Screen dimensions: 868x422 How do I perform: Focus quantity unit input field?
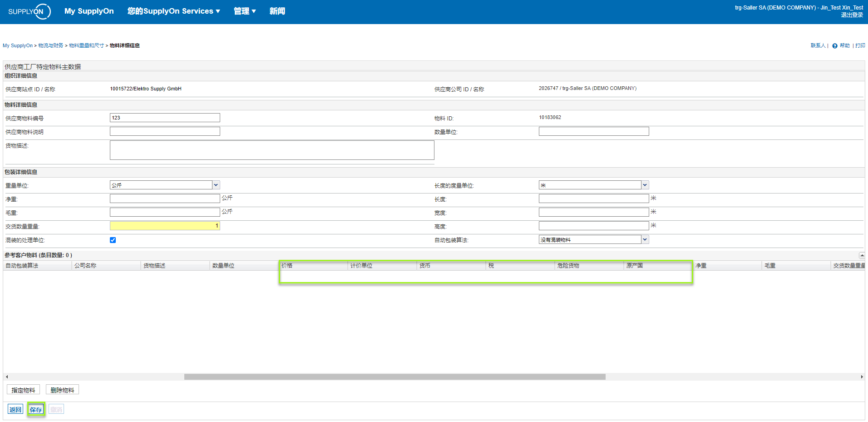tap(594, 131)
